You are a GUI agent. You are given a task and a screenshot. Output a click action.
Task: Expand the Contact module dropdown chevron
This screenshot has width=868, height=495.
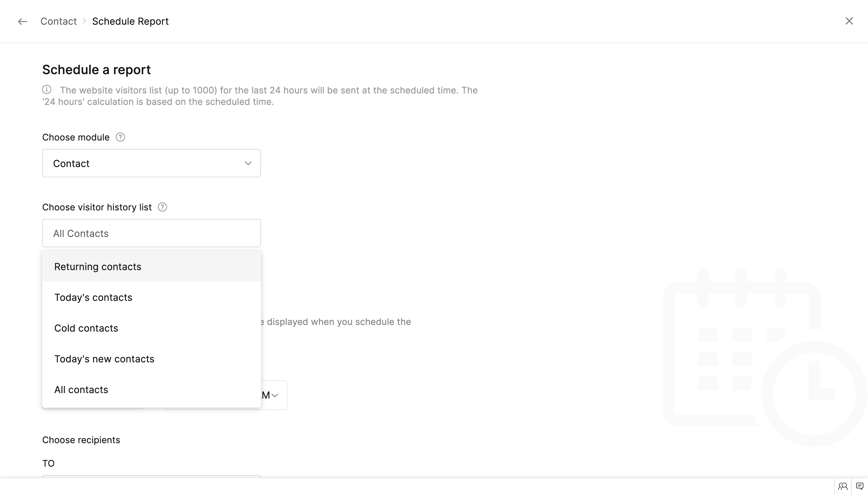[248, 163]
